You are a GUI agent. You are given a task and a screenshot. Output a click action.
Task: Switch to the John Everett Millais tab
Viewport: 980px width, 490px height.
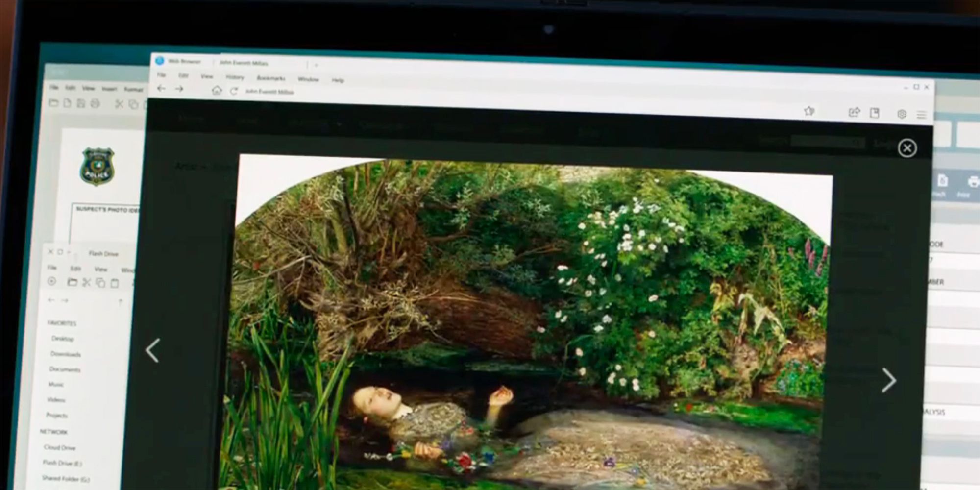tap(244, 63)
